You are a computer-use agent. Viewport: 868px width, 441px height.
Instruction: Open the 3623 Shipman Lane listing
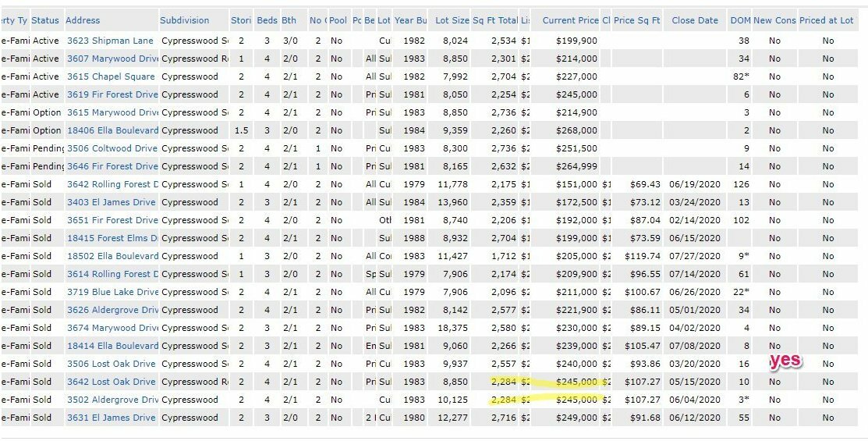109,41
